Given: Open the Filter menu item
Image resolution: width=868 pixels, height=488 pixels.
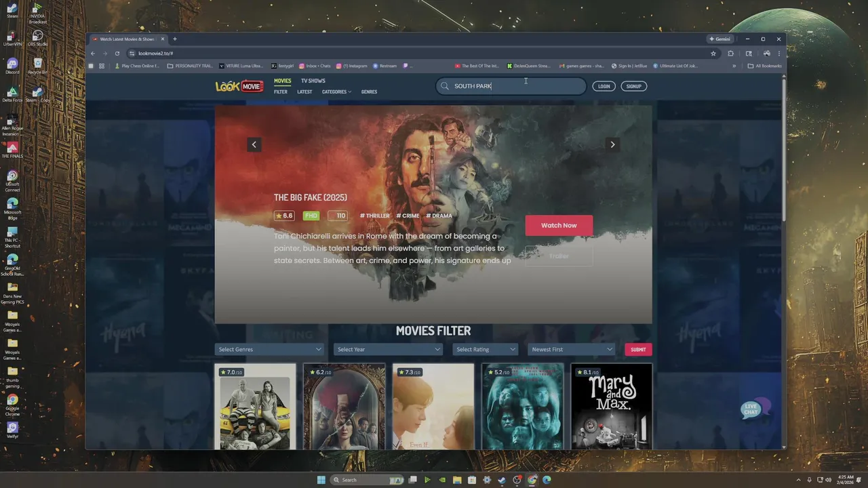Looking at the screenshot, I should coord(281,92).
